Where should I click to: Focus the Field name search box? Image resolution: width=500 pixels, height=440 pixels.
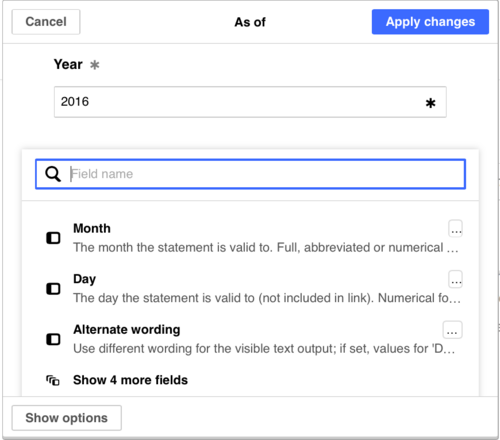250,174
